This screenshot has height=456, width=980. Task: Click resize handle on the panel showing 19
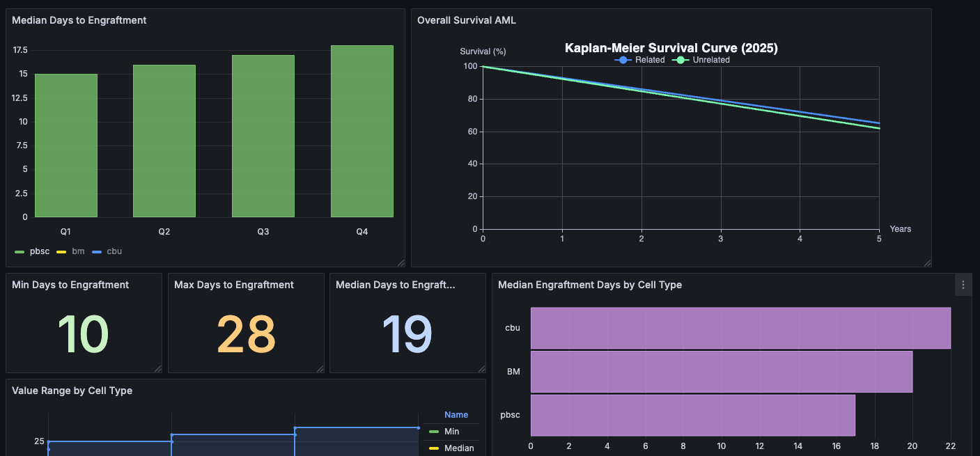pyautogui.click(x=481, y=368)
